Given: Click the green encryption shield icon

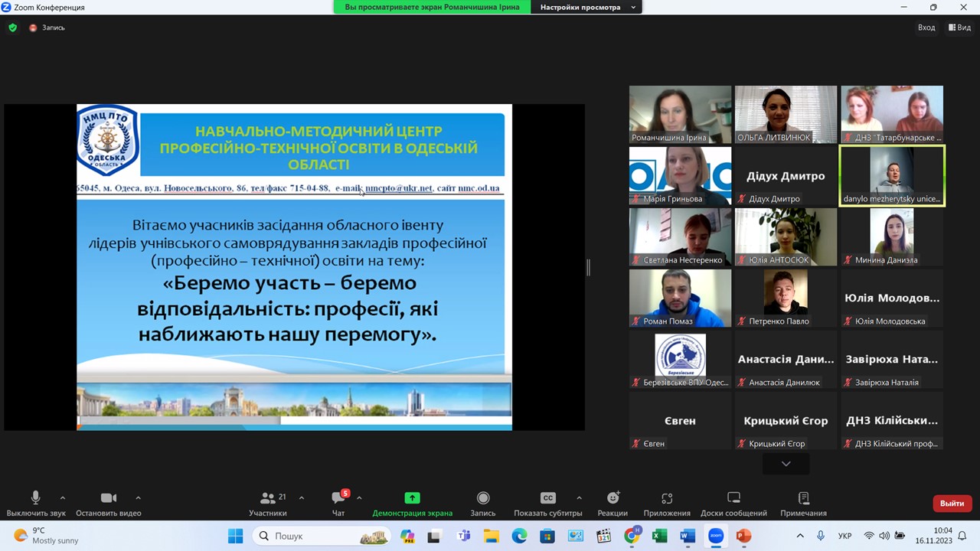Looking at the screenshot, I should [12, 28].
